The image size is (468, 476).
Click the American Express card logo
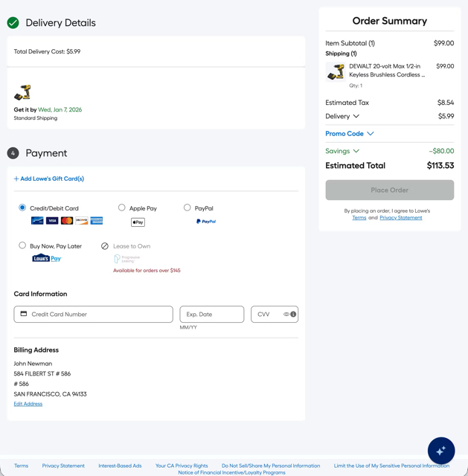pyautogui.click(x=97, y=221)
